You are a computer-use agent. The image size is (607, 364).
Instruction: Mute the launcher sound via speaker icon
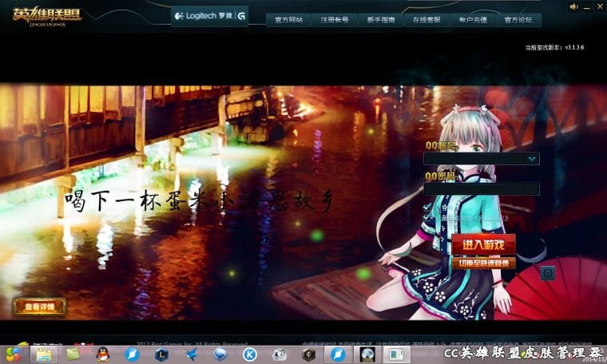[573, 6]
